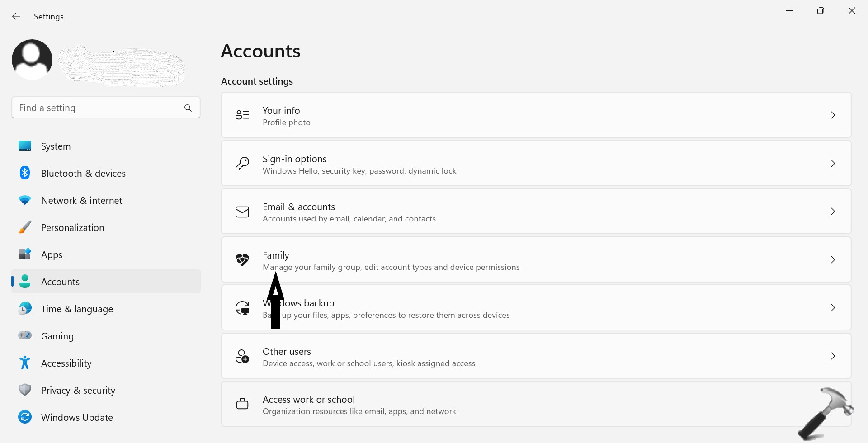This screenshot has height=443, width=868.
Task: Expand Email & accounts chevron arrow
Action: 833,212
